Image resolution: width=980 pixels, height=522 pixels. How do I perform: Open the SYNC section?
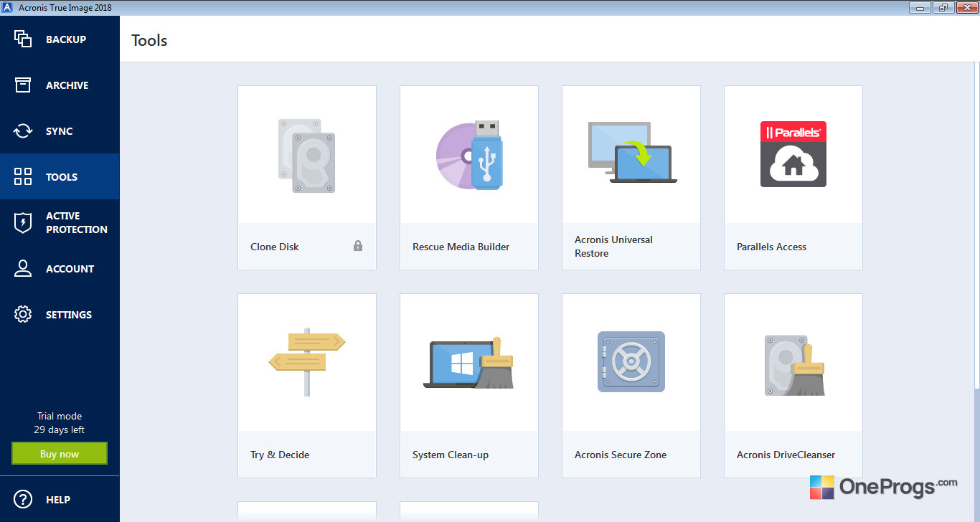60,130
